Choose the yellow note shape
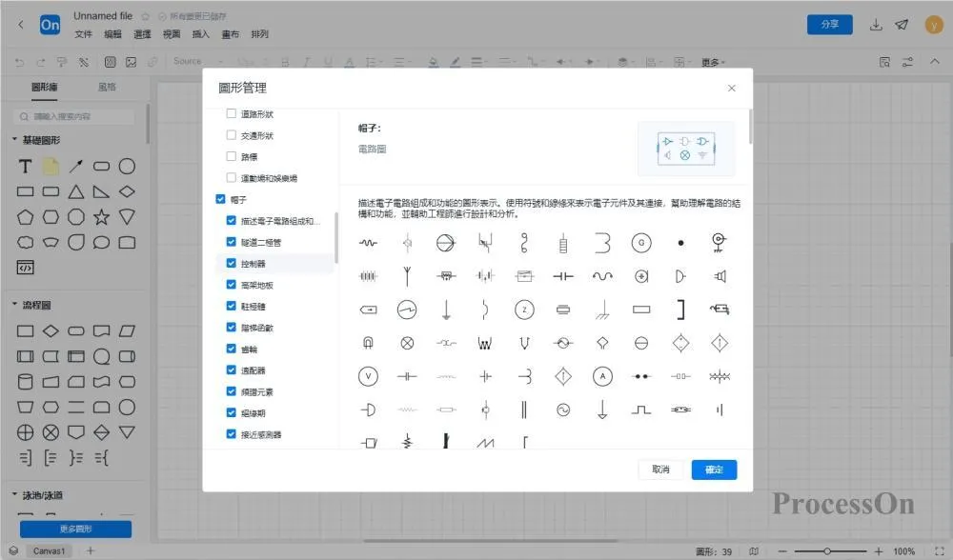Viewport: 953px width, 560px height. (x=51, y=166)
